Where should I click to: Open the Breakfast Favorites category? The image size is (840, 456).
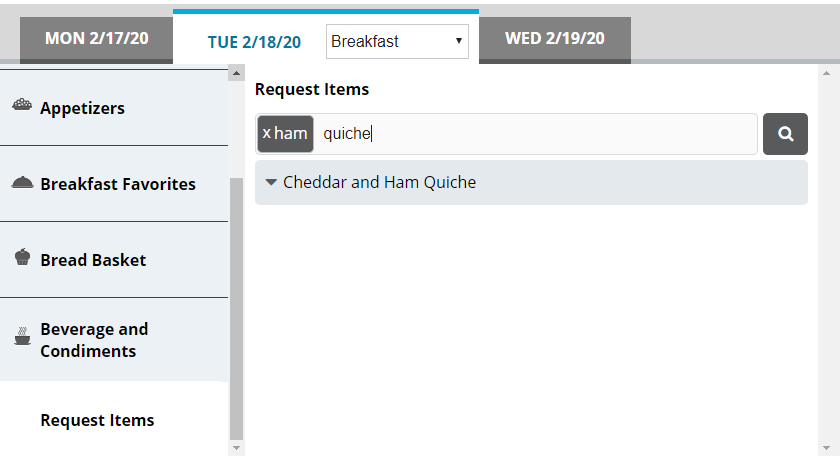point(117,184)
